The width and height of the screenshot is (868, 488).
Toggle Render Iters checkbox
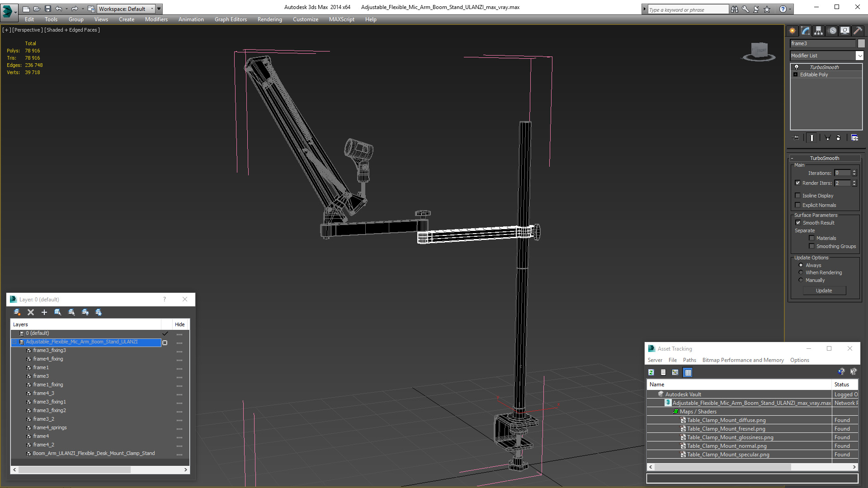coord(798,183)
